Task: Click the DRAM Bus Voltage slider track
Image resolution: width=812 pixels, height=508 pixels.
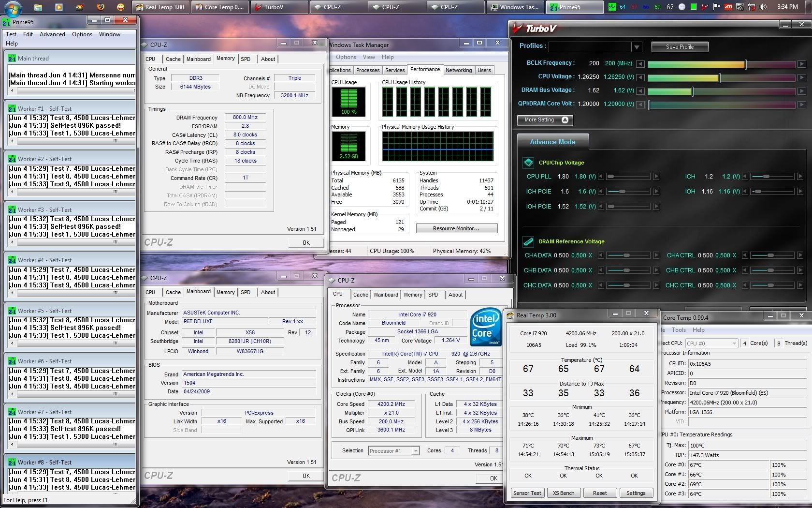Action: click(x=720, y=91)
